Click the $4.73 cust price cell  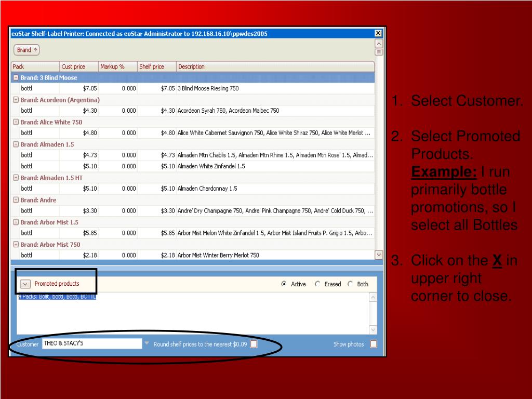(x=79, y=155)
